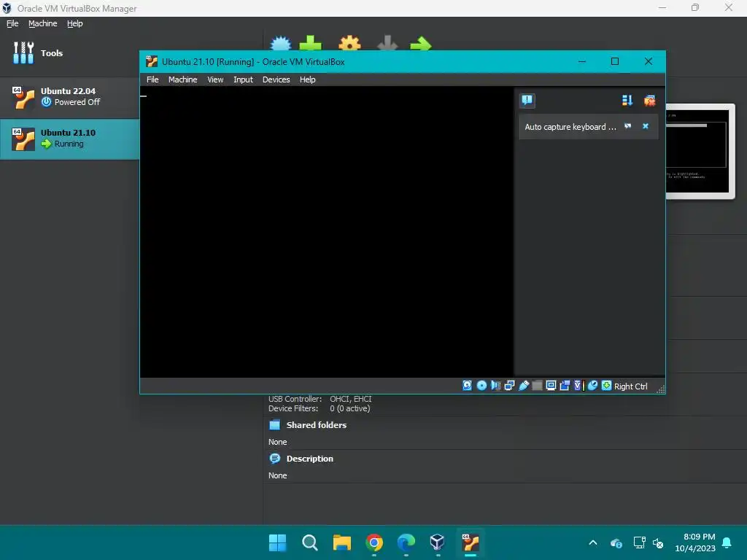Click the USB devices status icon
Screen dimensions: 747x560
(524, 386)
